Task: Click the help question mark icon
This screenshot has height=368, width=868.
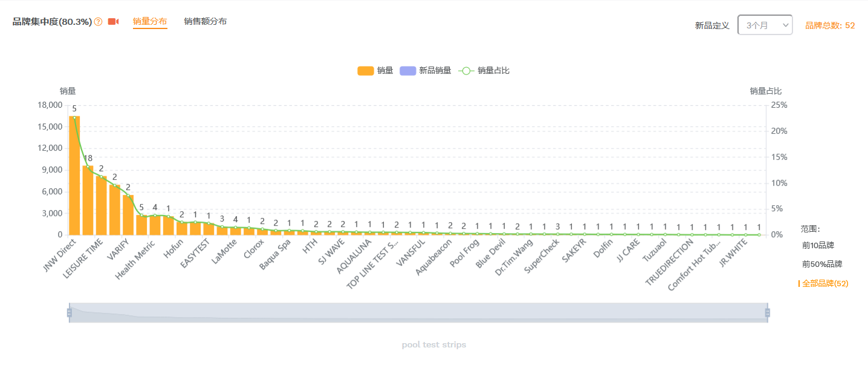Action: (x=99, y=22)
